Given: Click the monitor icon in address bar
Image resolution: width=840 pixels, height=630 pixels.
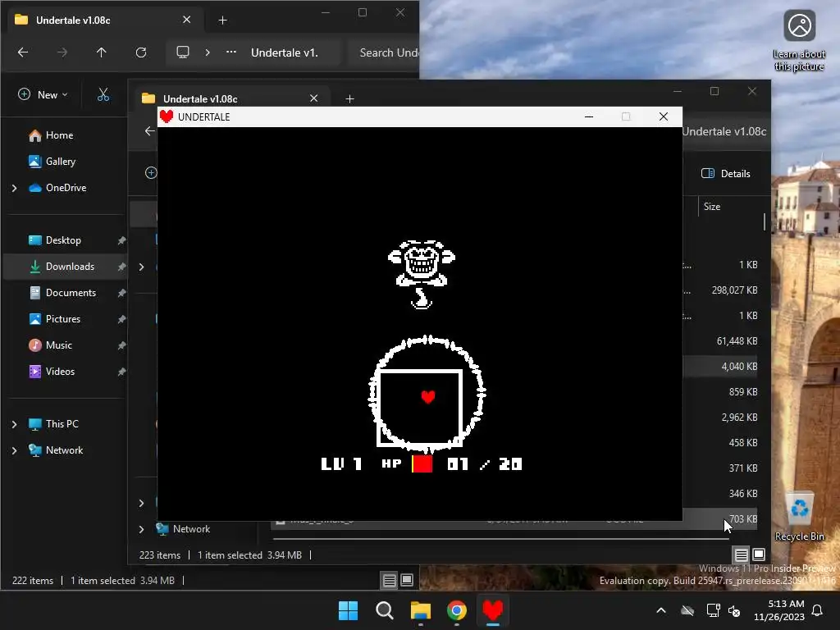Looking at the screenshot, I should [183, 52].
